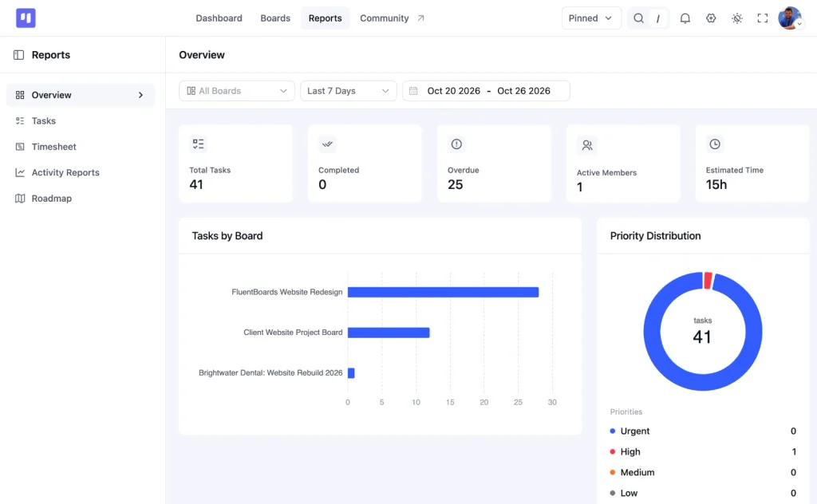Open the settings gear icon

point(711,18)
